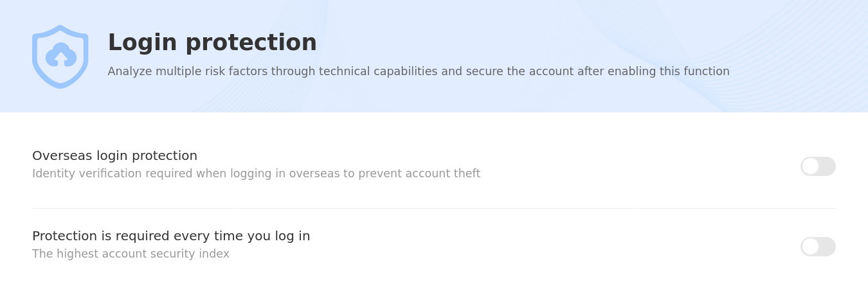
Task: Click the knob of the every-login protection switch
Action: [810, 247]
